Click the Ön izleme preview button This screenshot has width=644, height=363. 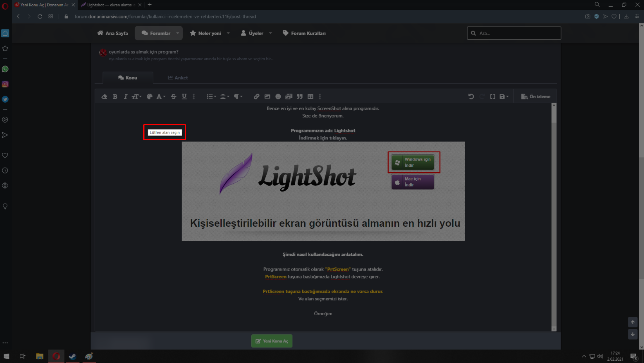pyautogui.click(x=536, y=97)
